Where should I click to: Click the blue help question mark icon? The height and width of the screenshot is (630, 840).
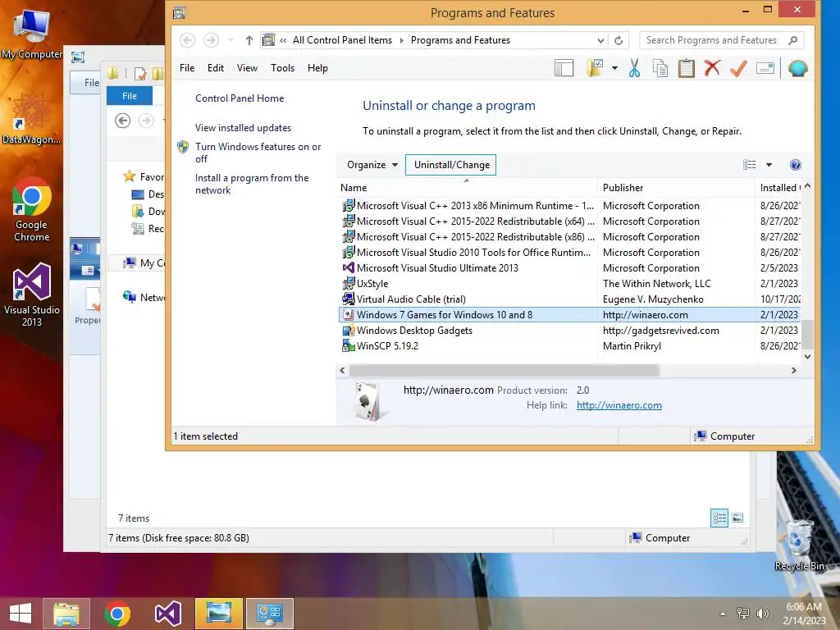(796, 165)
